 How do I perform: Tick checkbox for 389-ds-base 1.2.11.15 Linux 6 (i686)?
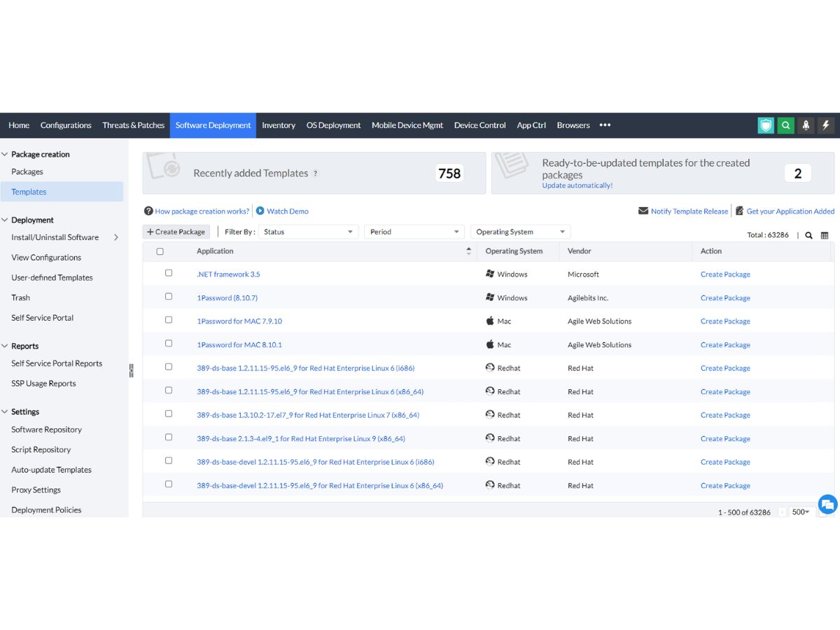(x=169, y=367)
